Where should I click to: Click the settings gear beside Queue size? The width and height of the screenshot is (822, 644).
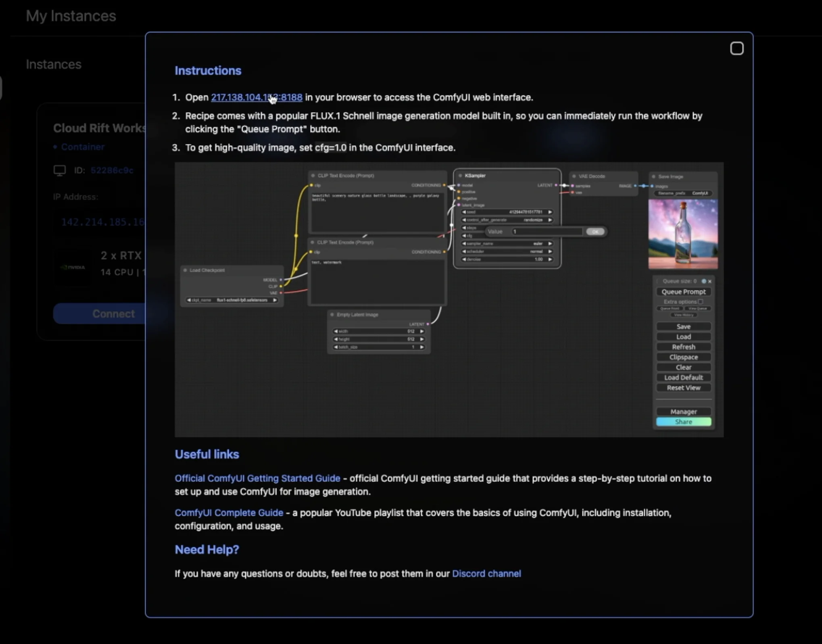[704, 281]
